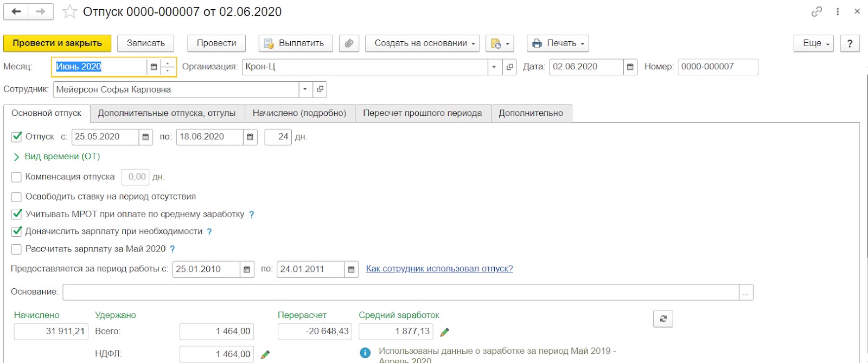Edit НДФЛ with pencil icon
The width and height of the screenshot is (868, 363).
pyautogui.click(x=265, y=354)
